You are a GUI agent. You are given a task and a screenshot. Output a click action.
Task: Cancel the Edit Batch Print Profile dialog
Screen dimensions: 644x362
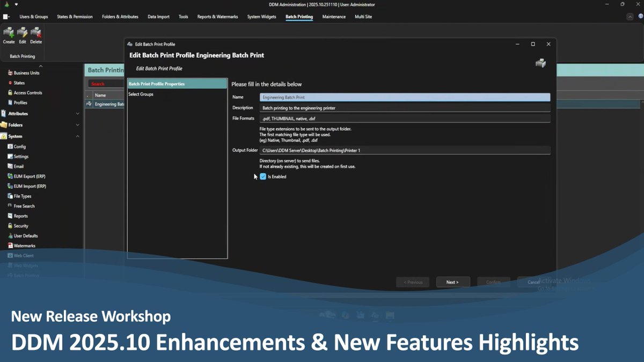[x=533, y=282]
